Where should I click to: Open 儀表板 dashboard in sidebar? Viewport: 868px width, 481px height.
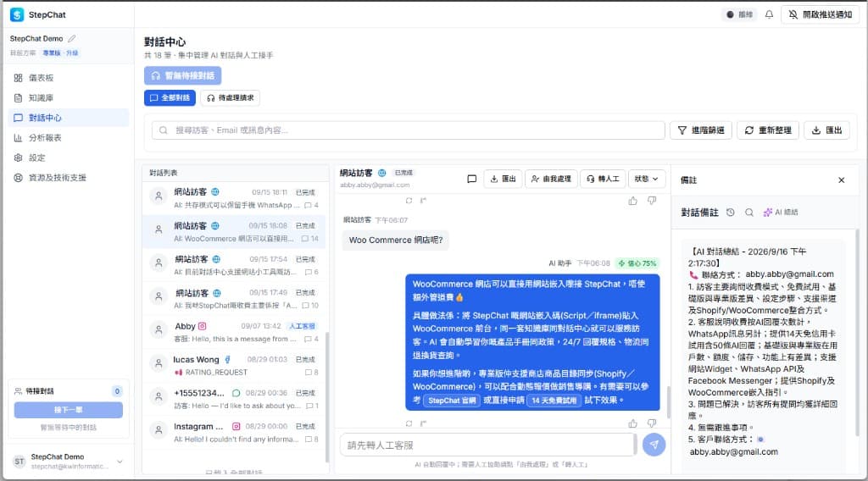(x=70, y=78)
